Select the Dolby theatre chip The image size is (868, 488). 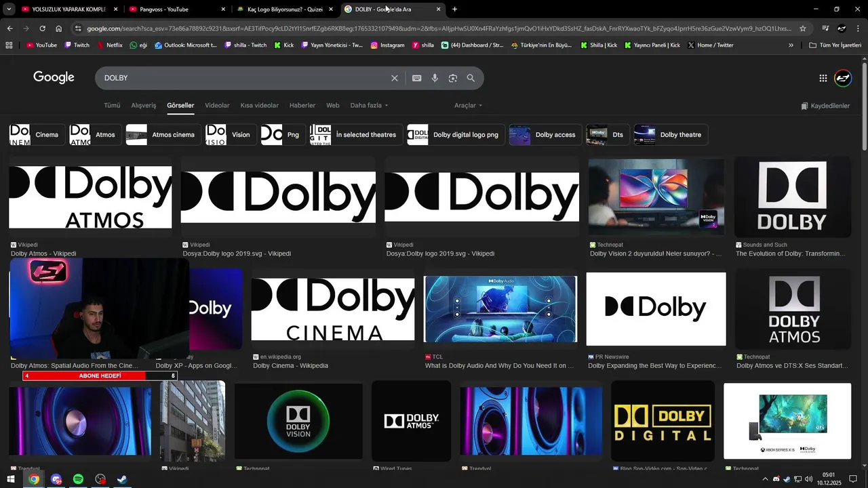pos(671,134)
